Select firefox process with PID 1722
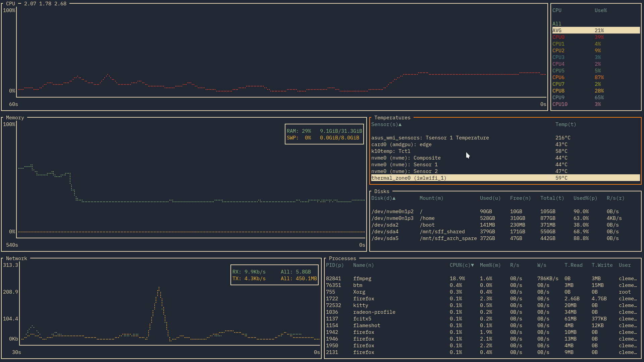644x362 pixels. 483,299
